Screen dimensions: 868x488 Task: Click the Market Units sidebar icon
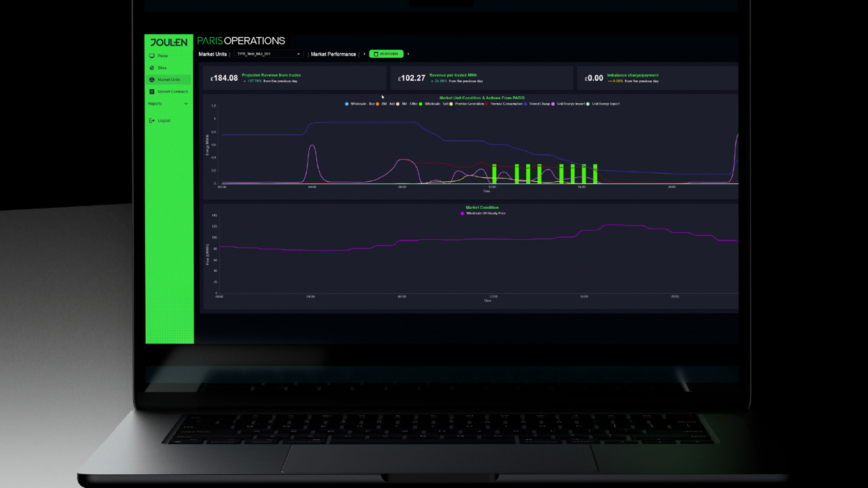click(x=152, y=79)
